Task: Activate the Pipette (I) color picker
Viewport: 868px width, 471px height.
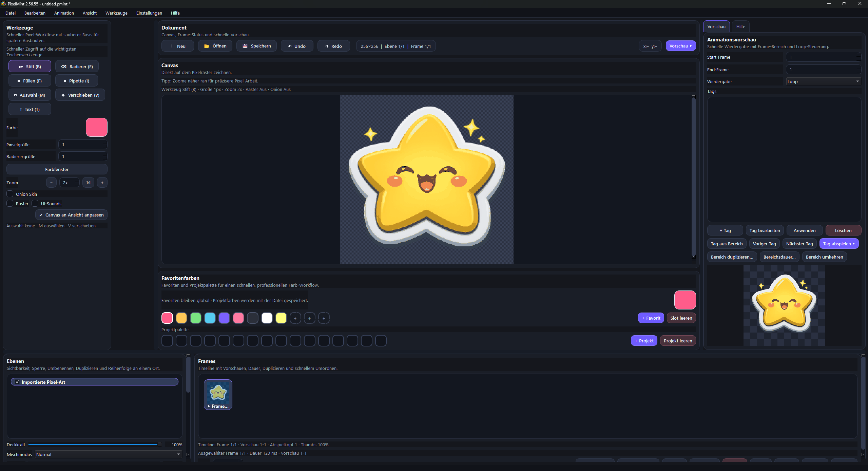Action: (77, 81)
